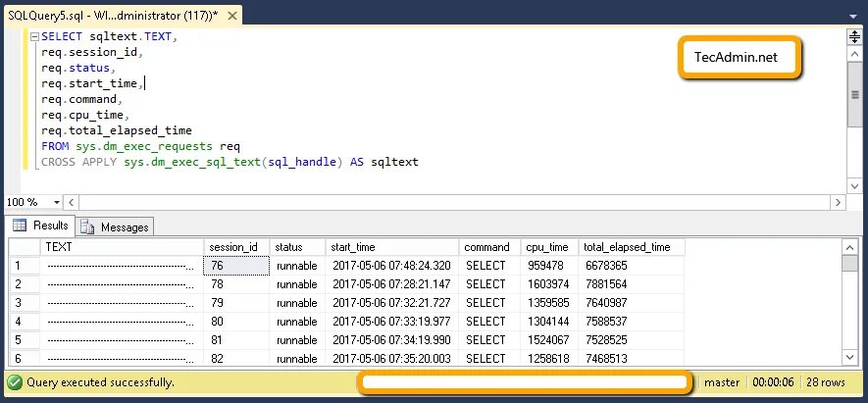Select the session_id cell with 79
The height and width of the screenshot is (403, 868).
(x=236, y=303)
